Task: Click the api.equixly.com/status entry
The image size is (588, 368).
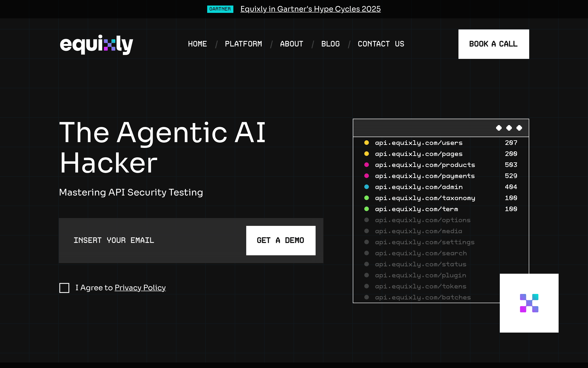Action: pyautogui.click(x=421, y=264)
